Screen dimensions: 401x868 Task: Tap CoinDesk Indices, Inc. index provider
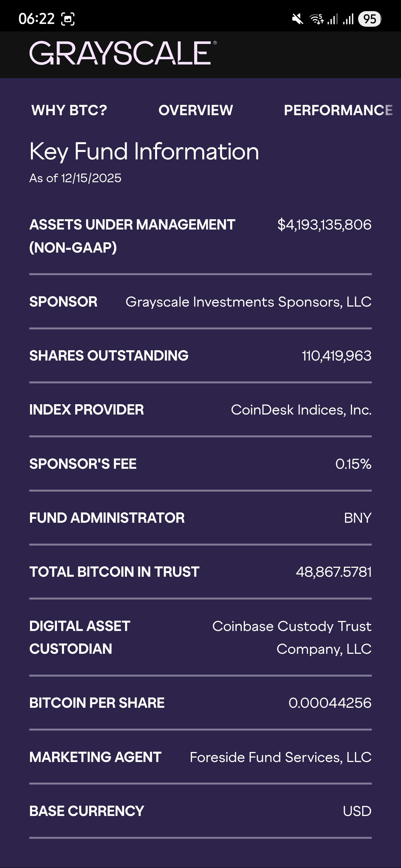(301, 410)
